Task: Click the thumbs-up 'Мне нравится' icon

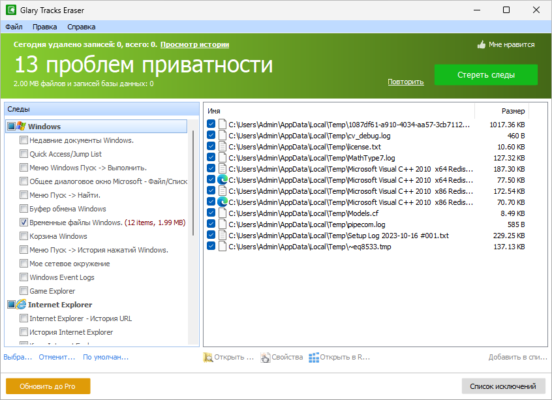Action: point(481,45)
